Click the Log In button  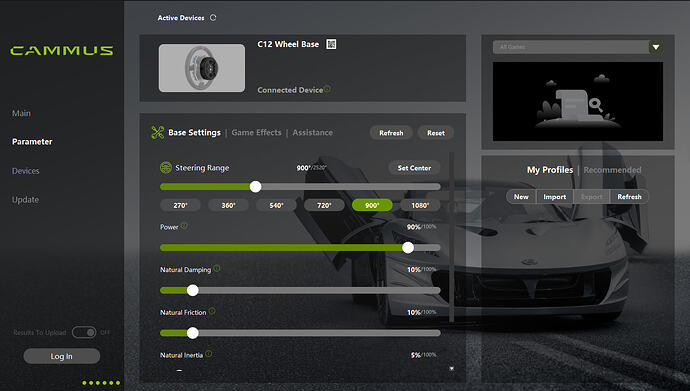point(62,356)
